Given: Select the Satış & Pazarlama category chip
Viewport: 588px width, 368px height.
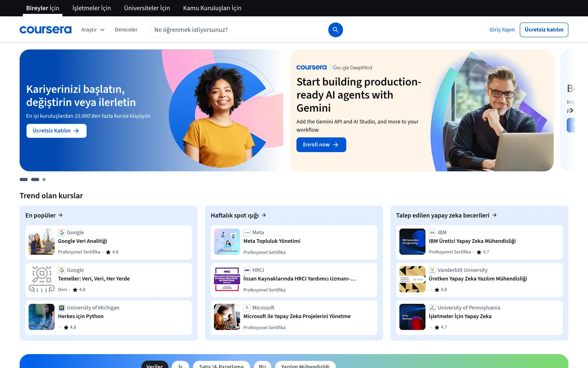Looking at the screenshot, I should [221, 365].
